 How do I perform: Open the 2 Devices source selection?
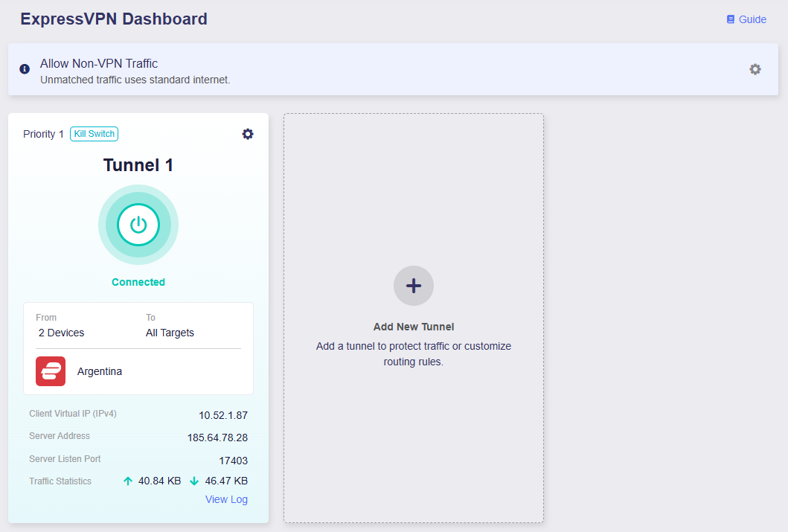(x=61, y=333)
